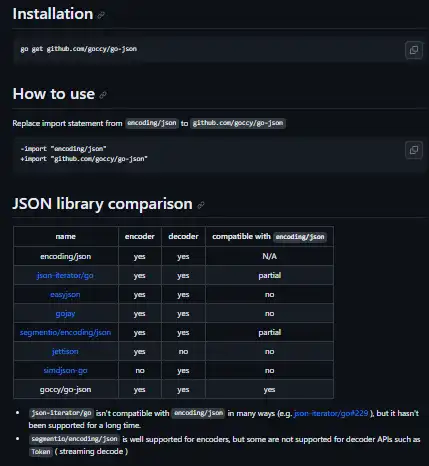Viewport: 429px width, 466px height.
Task: Click the inline encoding/json code in sentence
Action: (152, 123)
